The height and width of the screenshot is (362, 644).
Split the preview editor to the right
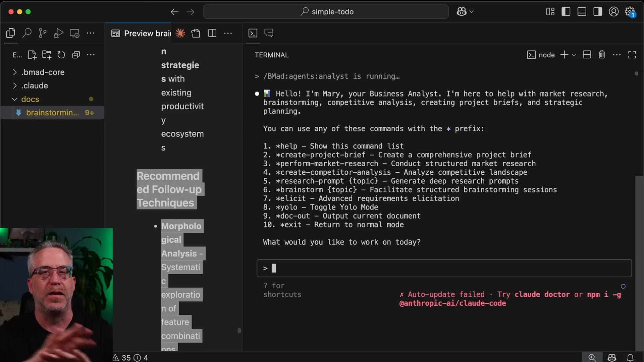(212, 33)
